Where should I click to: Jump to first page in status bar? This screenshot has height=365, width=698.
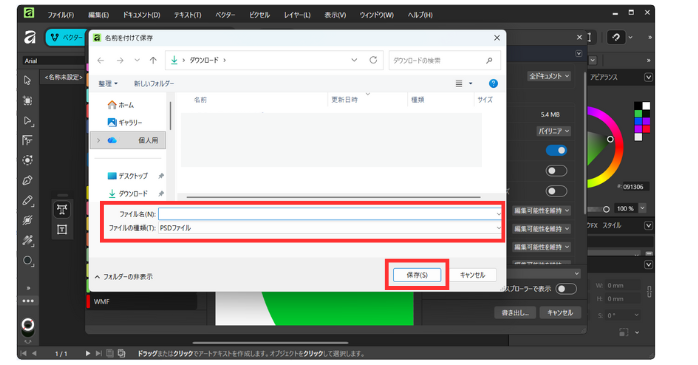pos(23,353)
